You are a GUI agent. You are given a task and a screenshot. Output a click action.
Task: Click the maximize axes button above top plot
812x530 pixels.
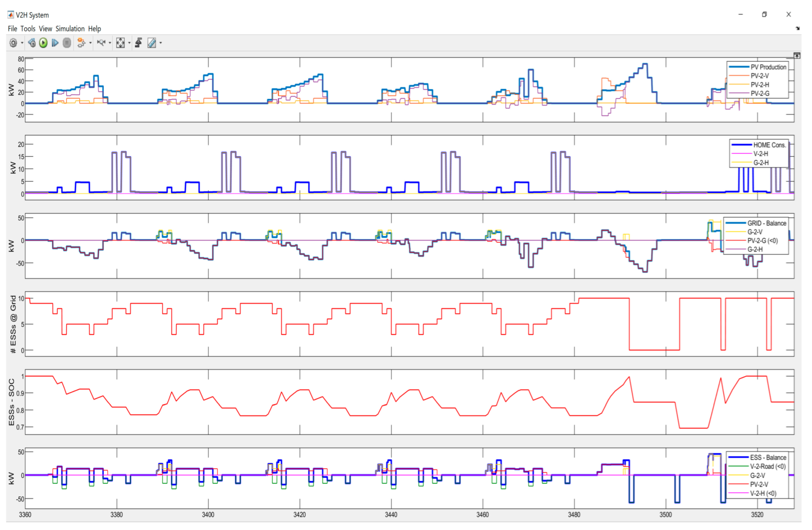point(797,55)
